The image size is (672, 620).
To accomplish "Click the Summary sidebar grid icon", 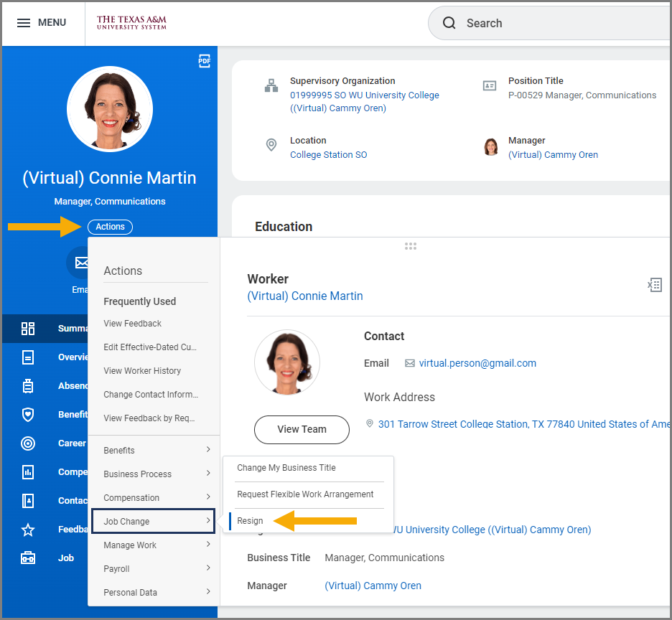I will tap(28, 329).
